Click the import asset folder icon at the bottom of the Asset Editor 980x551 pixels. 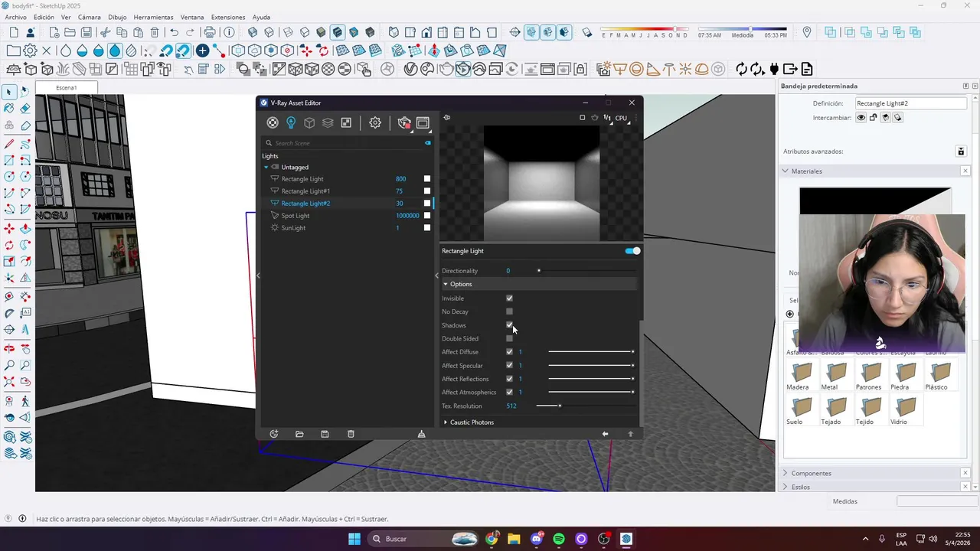pos(299,434)
